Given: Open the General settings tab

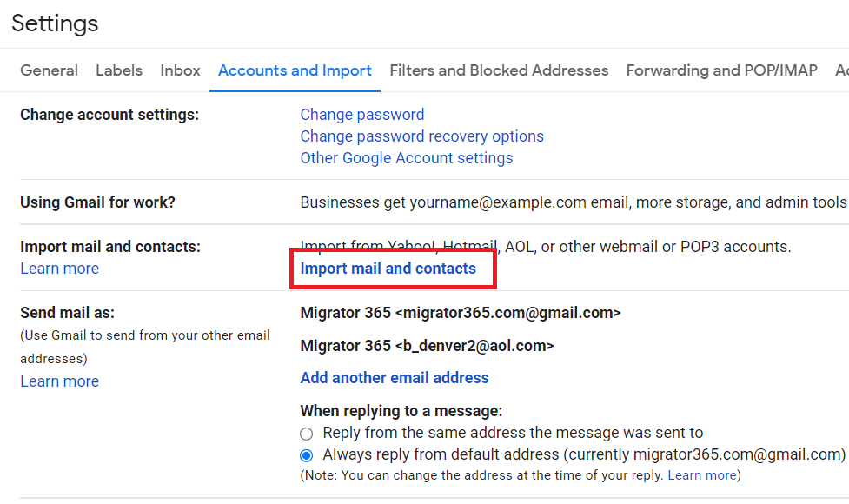Looking at the screenshot, I should click(x=49, y=70).
